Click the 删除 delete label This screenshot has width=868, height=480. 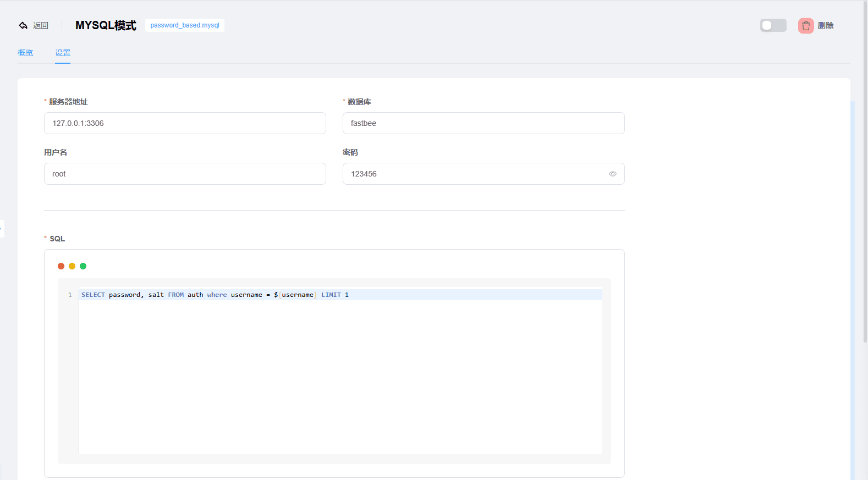[826, 25]
